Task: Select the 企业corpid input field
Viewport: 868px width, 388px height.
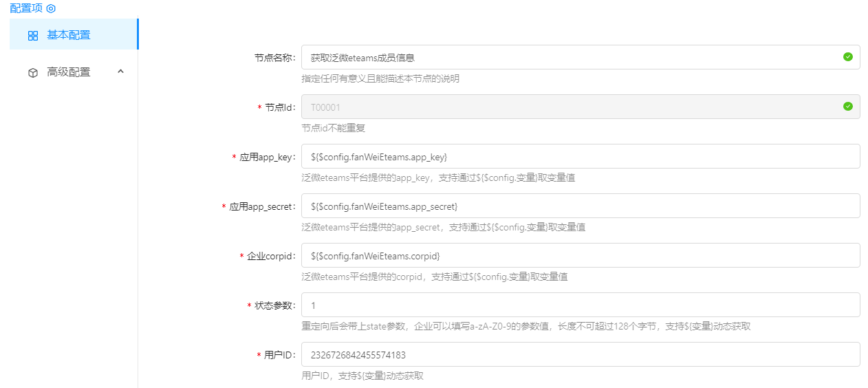Action: [580, 256]
